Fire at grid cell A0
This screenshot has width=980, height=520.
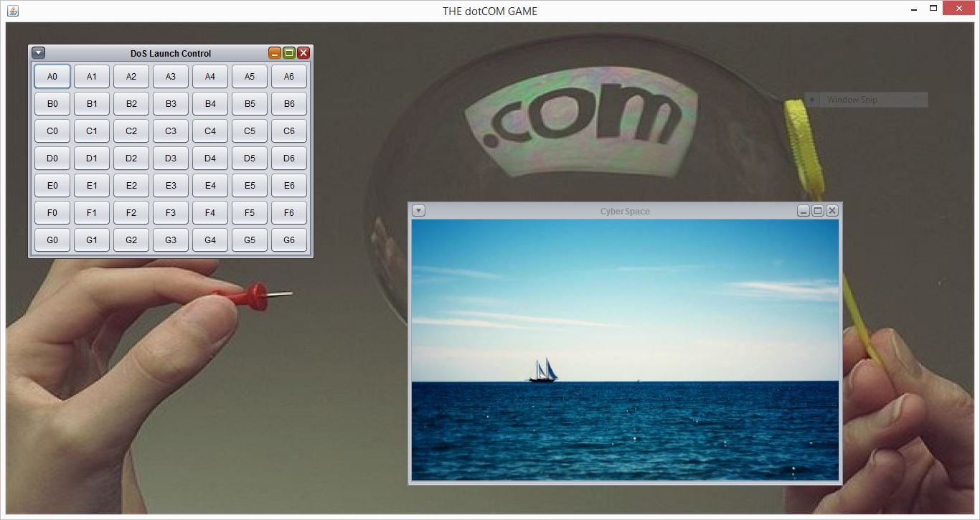tap(52, 77)
